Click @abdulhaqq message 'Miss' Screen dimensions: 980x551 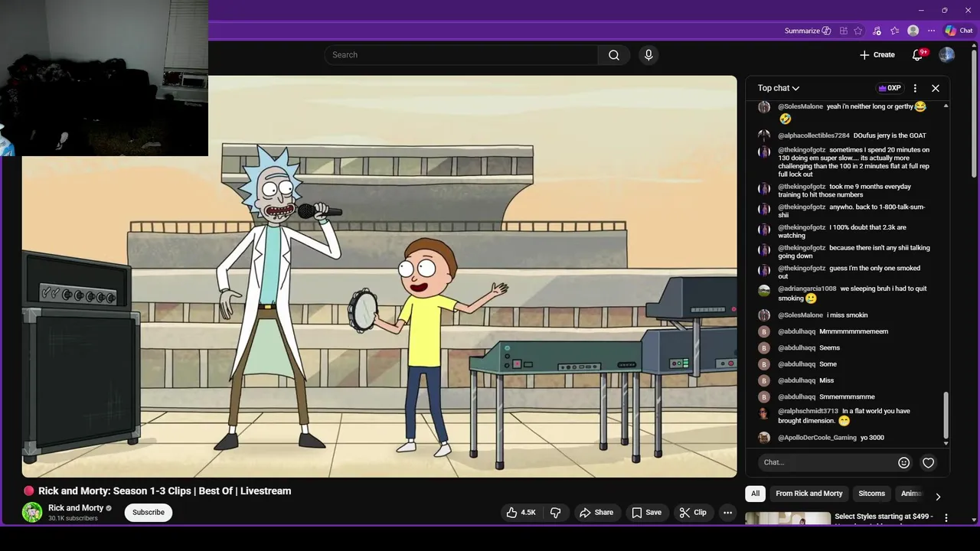click(x=826, y=380)
